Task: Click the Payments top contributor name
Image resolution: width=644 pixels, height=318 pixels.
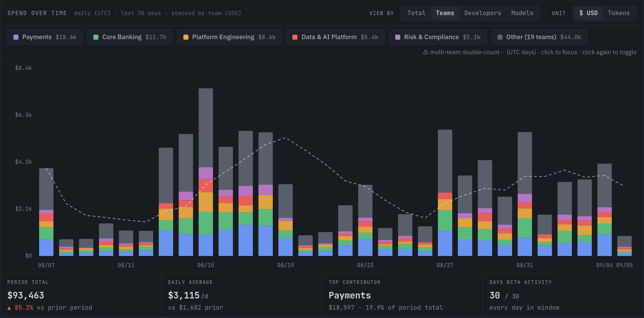Action: 350,295
